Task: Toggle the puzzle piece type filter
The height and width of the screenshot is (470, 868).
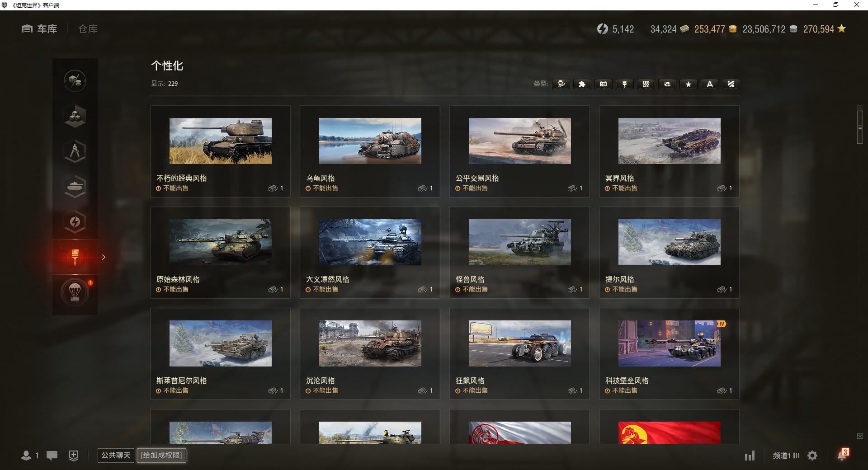Action: click(x=582, y=84)
